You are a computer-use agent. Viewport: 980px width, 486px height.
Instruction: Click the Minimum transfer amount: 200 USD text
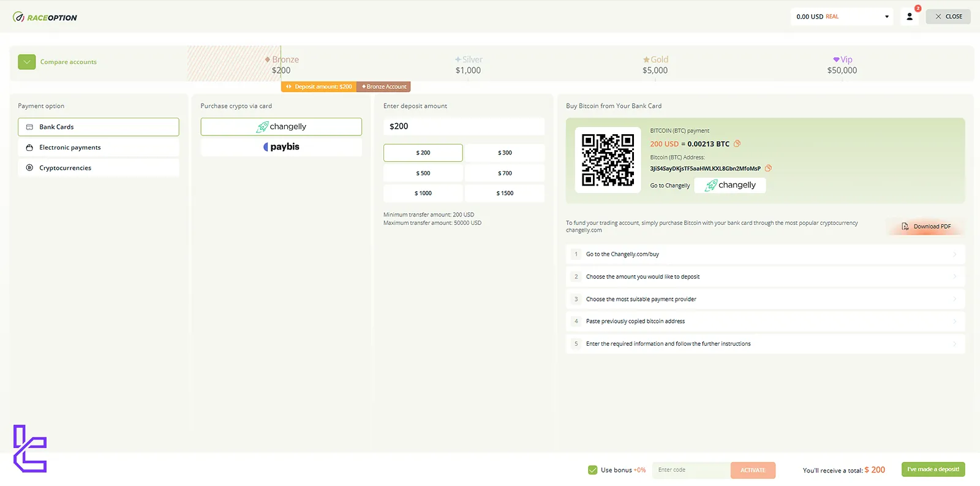(429, 215)
